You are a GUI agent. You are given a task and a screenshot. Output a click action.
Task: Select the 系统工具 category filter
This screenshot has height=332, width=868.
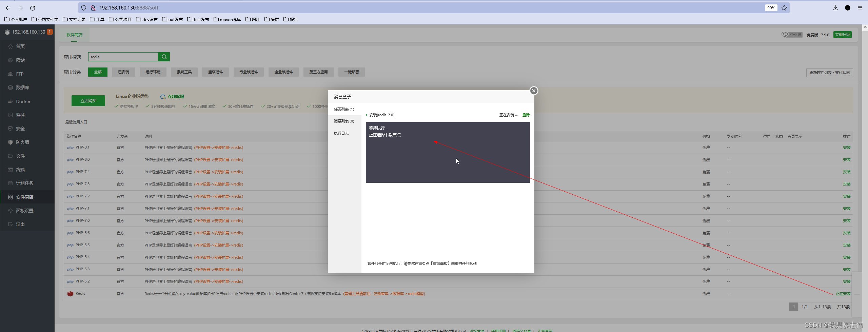tap(184, 72)
